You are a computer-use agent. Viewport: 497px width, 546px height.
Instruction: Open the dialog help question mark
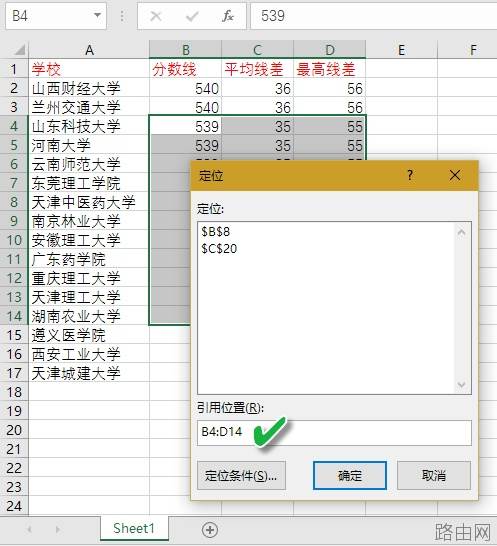(x=410, y=175)
